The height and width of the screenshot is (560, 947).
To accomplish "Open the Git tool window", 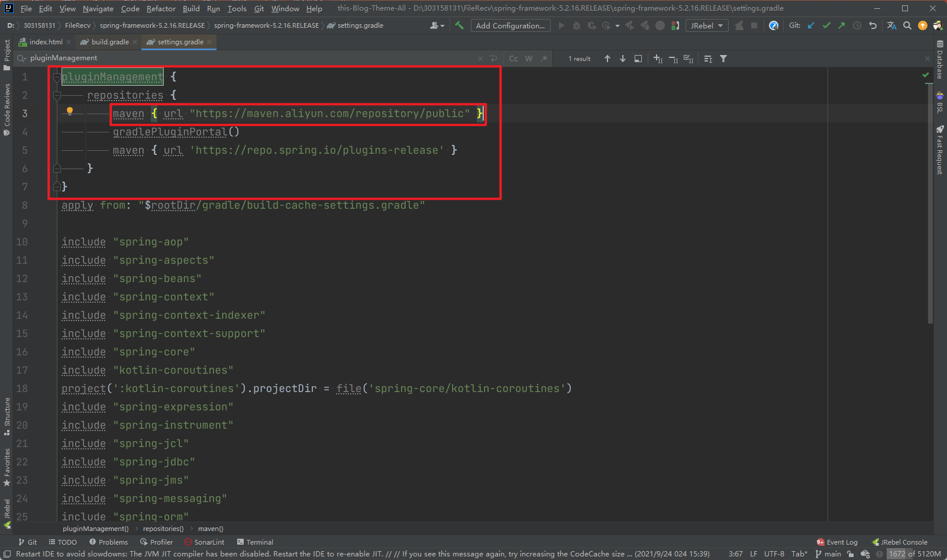I will point(27,542).
